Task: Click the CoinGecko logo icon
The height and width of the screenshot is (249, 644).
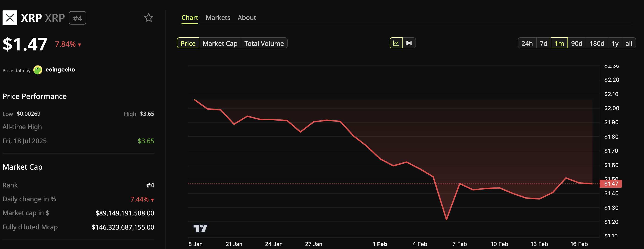Action: point(38,70)
